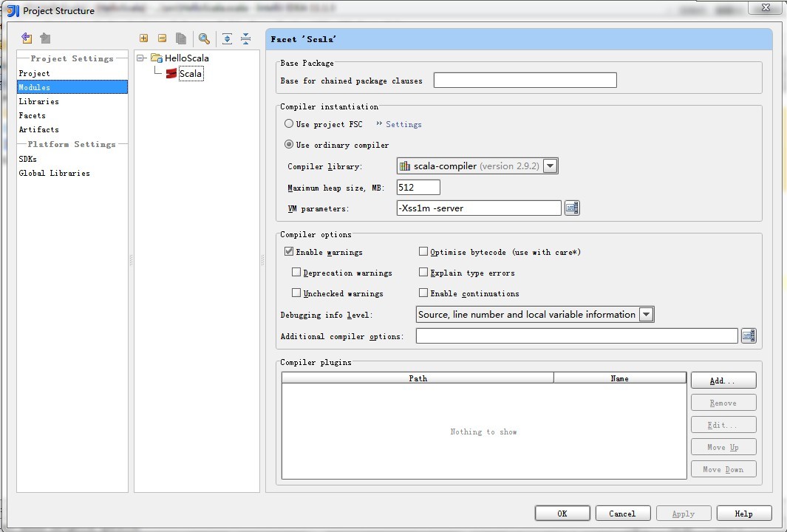
Task: Click Add... compiler plugin button
Action: (723, 381)
